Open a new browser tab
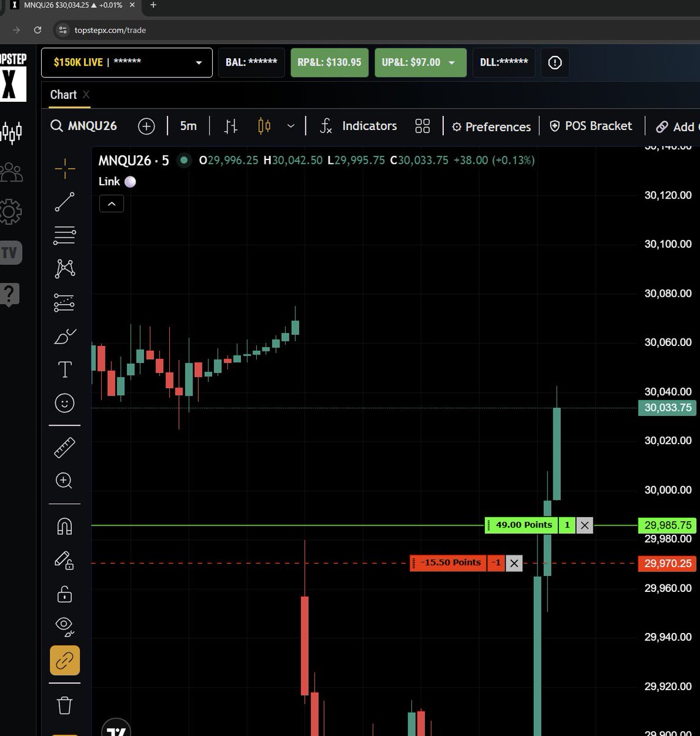 click(x=153, y=5)
